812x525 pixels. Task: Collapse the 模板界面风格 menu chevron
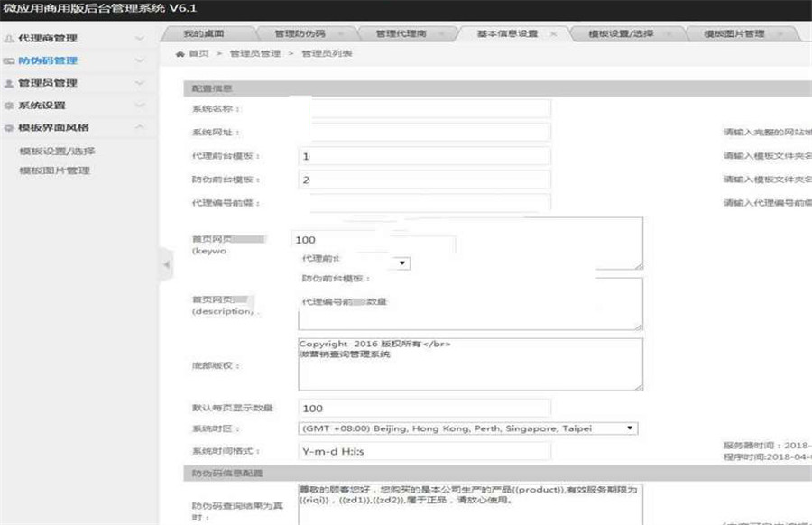pos(139,128)
